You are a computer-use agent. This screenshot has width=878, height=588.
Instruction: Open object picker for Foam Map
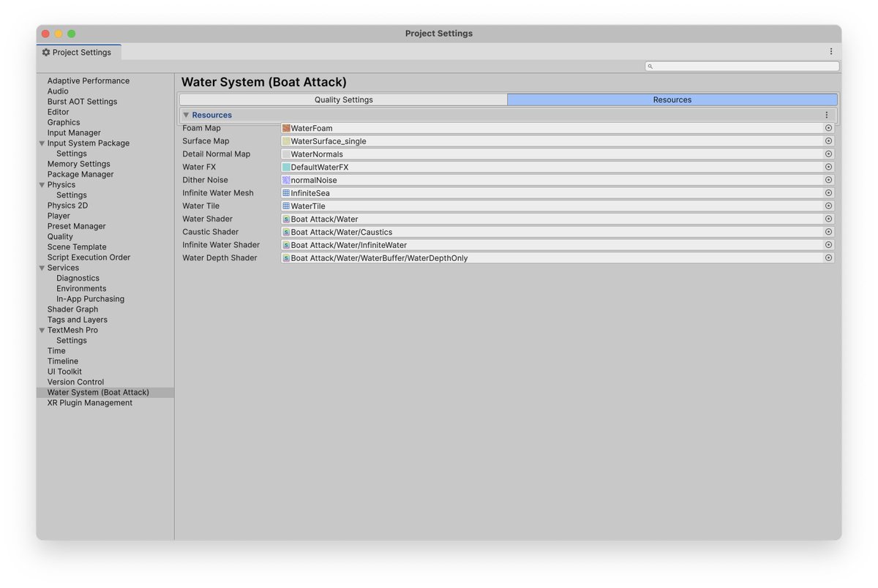pyautogui.click(x=828, y=128)
